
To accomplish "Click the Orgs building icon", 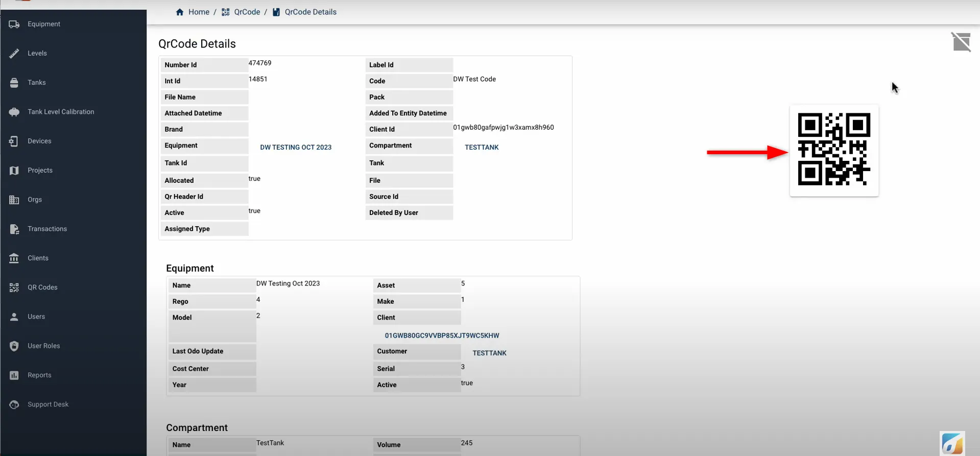I will (x=14, y=200).
